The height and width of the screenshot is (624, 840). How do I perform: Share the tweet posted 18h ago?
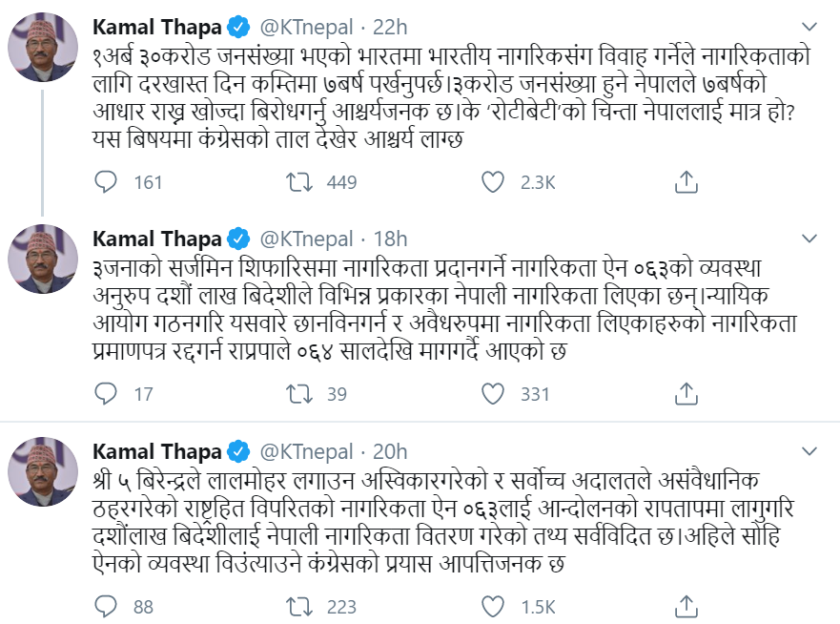[686, 394]
